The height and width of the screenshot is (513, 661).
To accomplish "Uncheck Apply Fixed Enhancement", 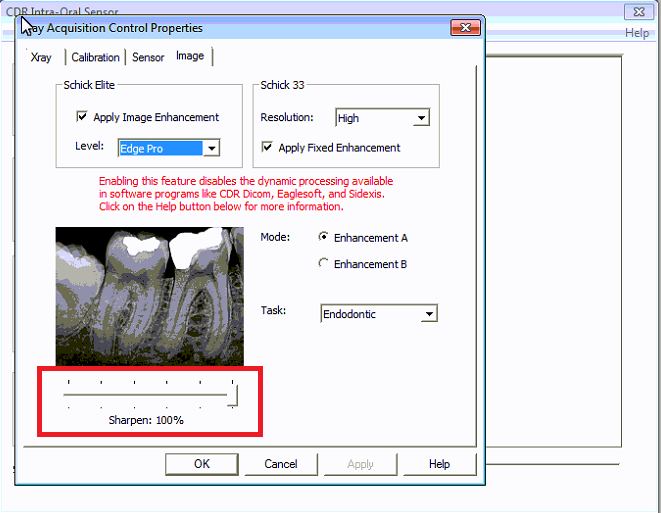I will click(267, 148).
